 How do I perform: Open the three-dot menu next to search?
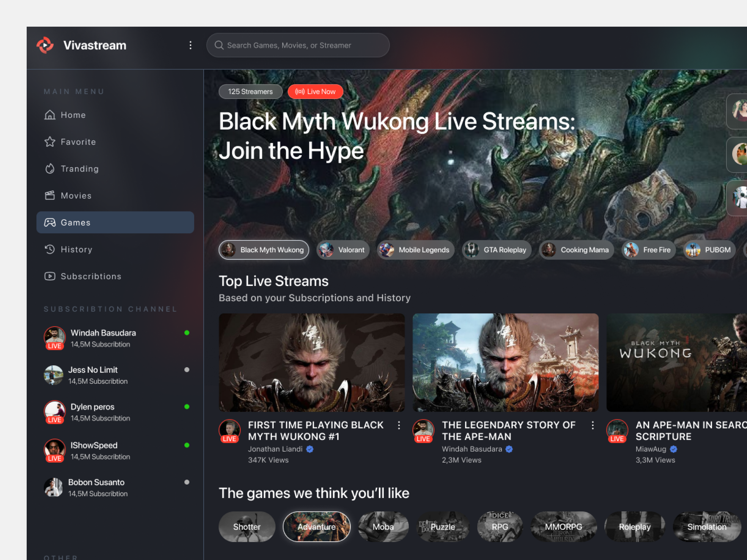190,45
